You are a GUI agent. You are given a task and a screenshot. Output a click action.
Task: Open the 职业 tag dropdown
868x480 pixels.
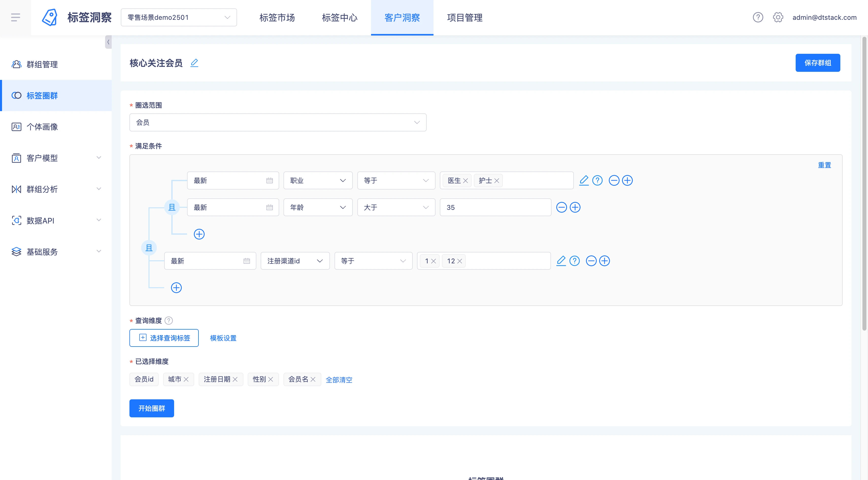[x=318, y=180]
